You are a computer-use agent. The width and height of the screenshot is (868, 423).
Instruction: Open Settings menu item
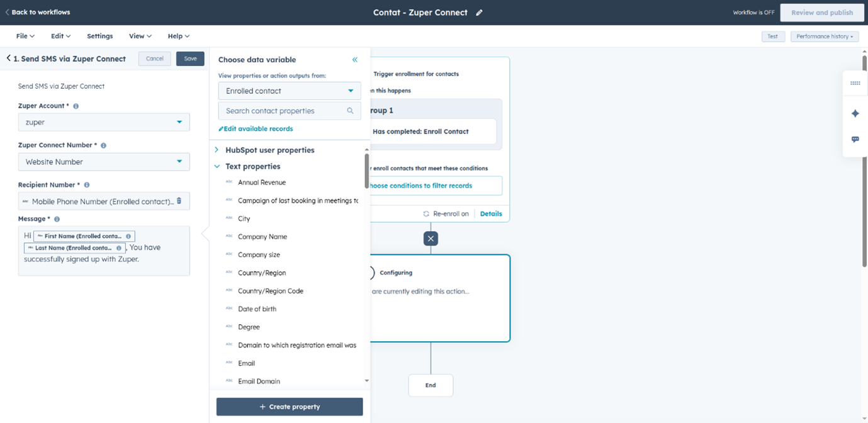pos(100,37)
